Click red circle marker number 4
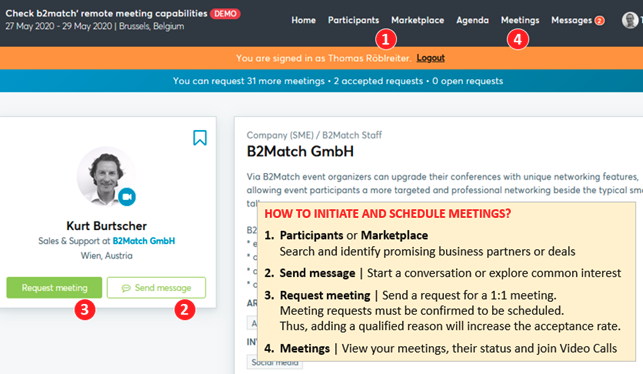The width and height of the screenshot is (643, 374). click(518, 39)
